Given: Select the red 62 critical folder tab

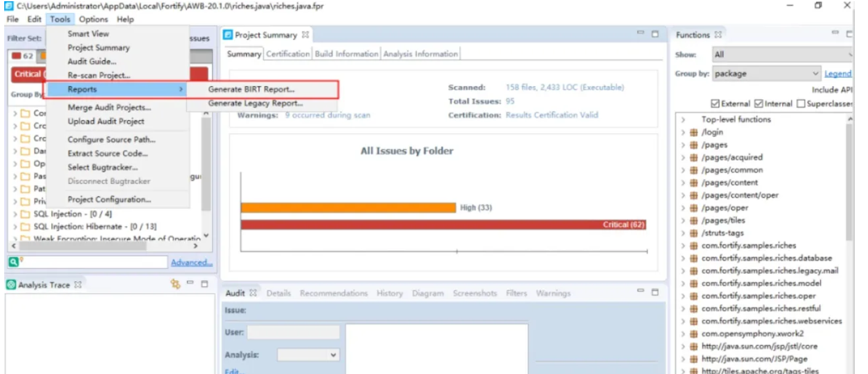Looking at the screenshot, I should coord(23,56).
